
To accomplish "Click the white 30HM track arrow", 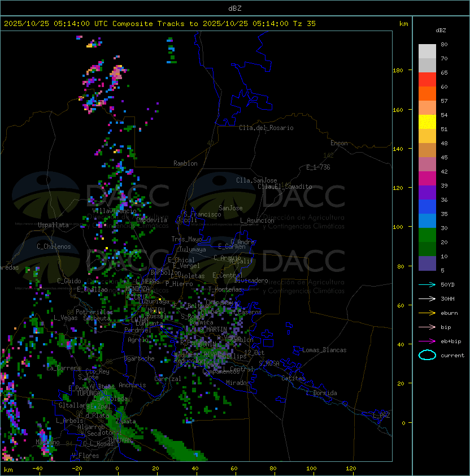I will coord(427,299).
